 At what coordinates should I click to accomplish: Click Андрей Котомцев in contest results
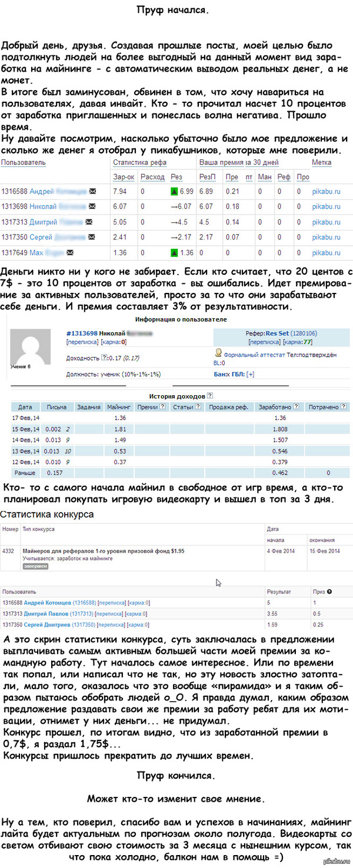41,603
